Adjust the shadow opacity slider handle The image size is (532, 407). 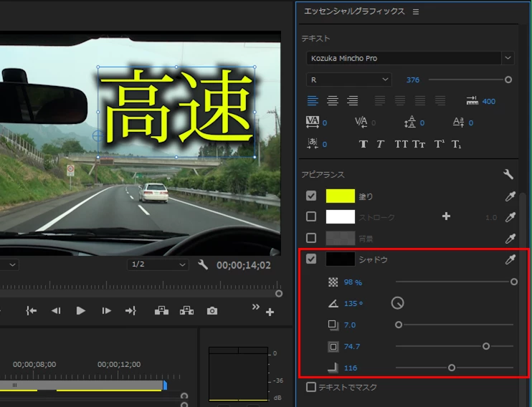(x=513, y=282)
